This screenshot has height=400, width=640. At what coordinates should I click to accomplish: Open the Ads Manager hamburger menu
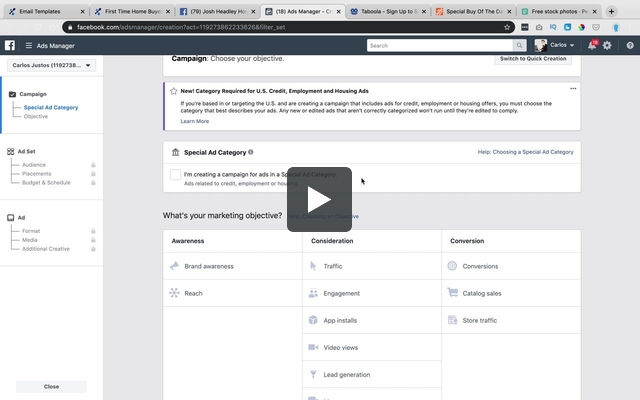tap(29, 46)
